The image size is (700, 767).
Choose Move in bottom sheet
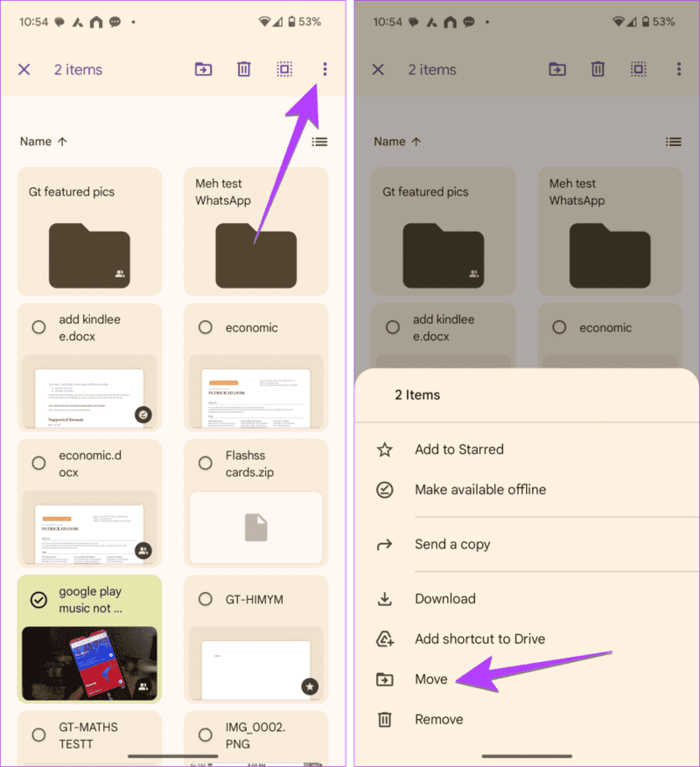pos(528,680)
